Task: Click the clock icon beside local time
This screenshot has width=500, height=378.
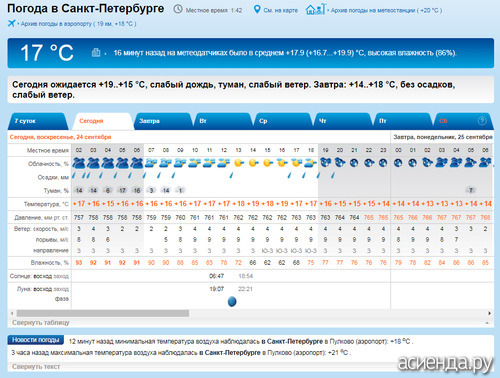Action: (x=178, y=9)
